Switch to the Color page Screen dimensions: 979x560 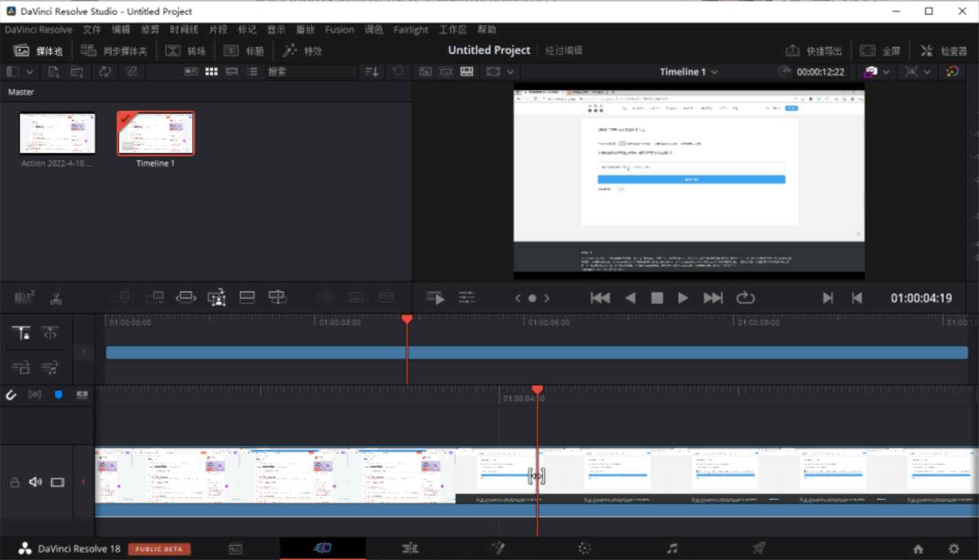point(583,548)
